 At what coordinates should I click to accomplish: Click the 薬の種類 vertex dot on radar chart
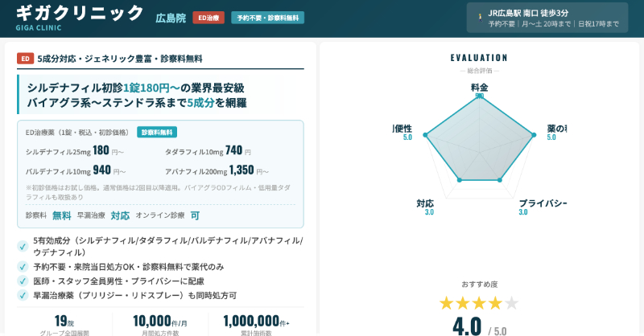[x=533, y=133]
